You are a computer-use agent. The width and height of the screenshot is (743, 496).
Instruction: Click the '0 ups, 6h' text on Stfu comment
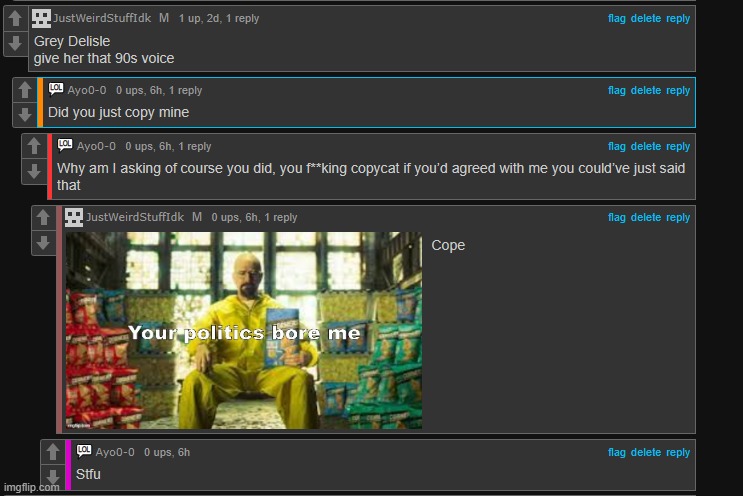(x=167, y=452)
